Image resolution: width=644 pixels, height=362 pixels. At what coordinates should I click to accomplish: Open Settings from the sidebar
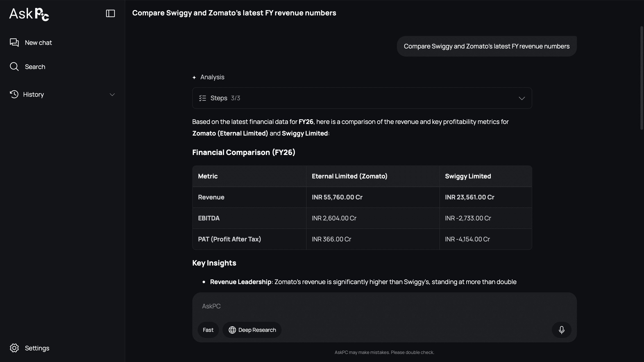[30, 348]
